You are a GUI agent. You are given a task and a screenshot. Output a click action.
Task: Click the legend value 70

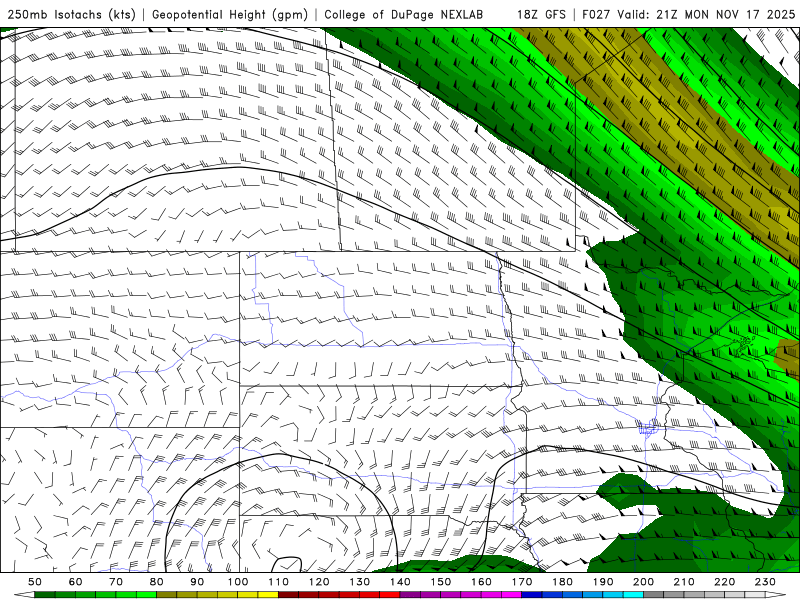click(116, 582)
